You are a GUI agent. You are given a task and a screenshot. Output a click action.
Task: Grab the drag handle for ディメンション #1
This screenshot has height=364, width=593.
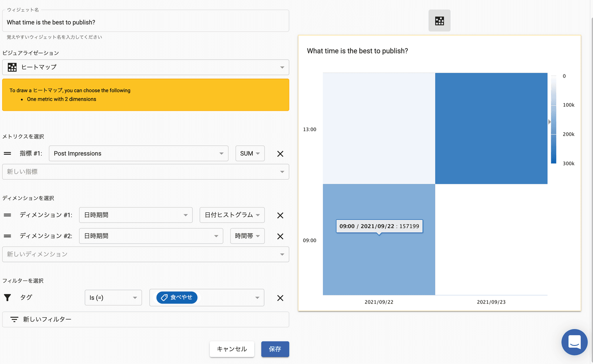tap(7, 215)
